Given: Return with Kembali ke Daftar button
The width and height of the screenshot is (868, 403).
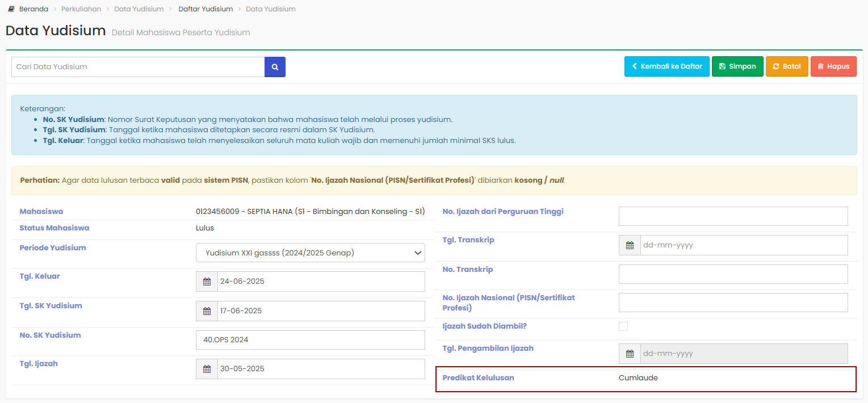Looking at the screenshot, I should [666, 66].
